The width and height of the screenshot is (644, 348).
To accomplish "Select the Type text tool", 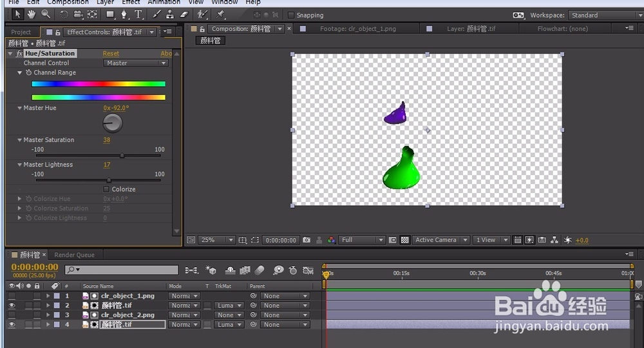I will tap(138, 15).
